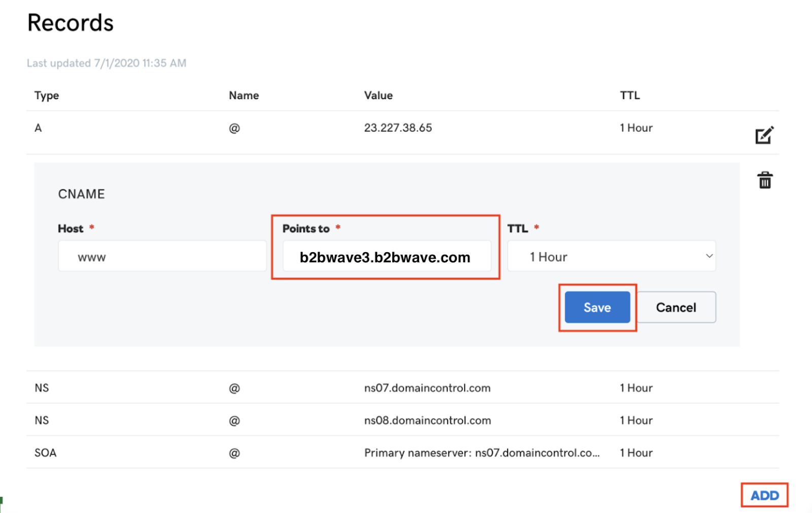Delete the CNAME record with trash icon
Screen dimensions: 812x513
tap(765, 180)
